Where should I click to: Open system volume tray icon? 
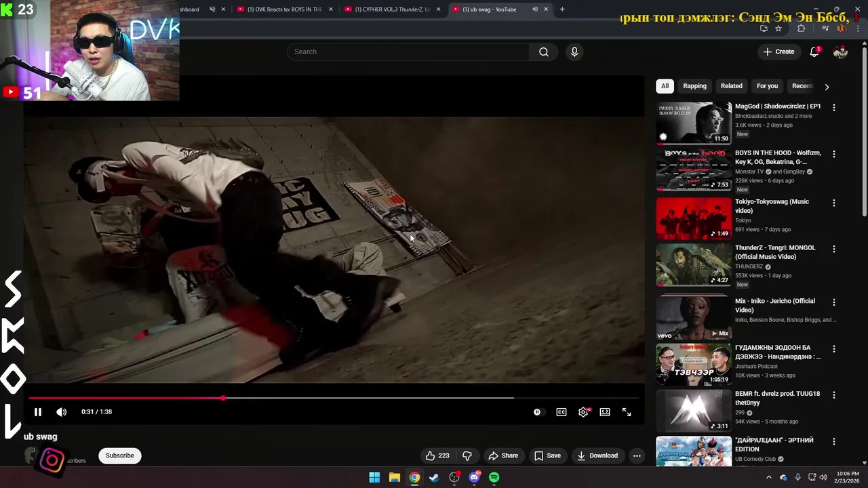point(823,477)
